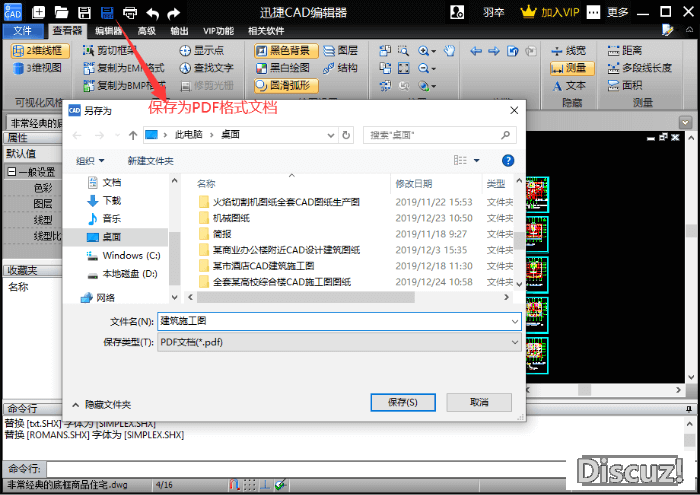Open the File (文件) menu

point(23,31)
